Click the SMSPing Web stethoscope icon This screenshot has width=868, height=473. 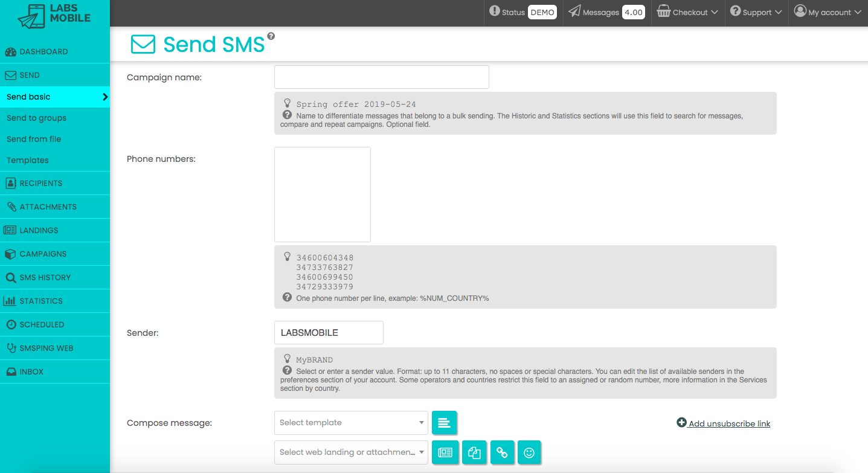point(11,348)
